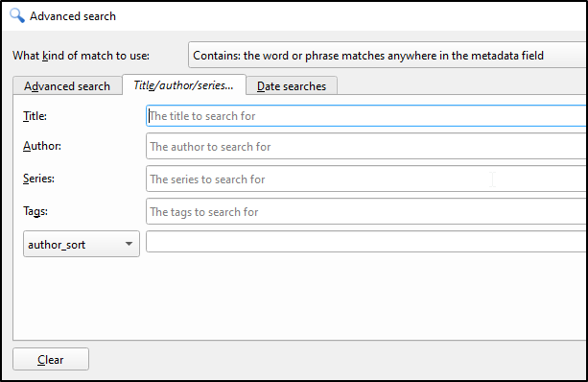Click the Tags: label
This screenshot has width=588, height=382.
[35, 211]
